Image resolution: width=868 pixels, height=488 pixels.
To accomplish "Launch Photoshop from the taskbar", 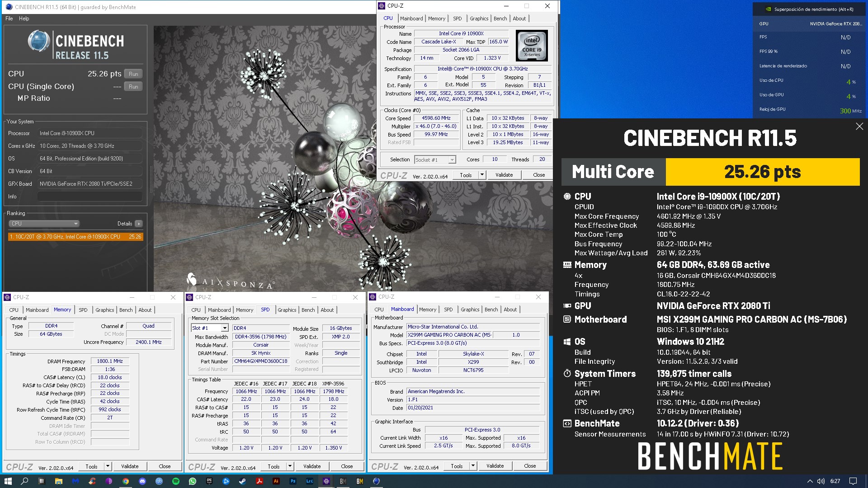I will (293, 481).
